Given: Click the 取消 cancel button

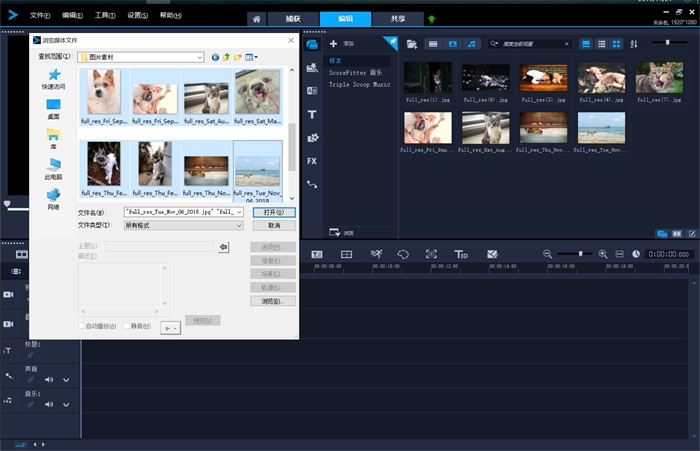Looking at the screenshot, I should tap(273, 225).
